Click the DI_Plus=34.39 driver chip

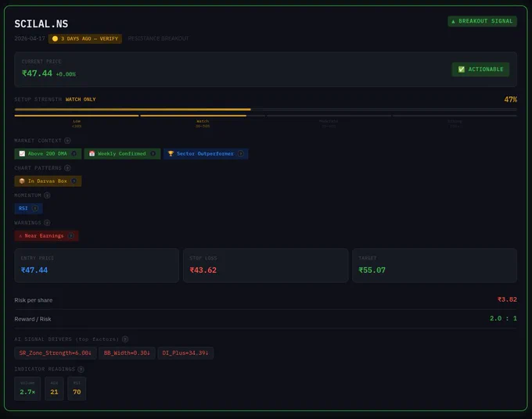click(x=185, y=353)
